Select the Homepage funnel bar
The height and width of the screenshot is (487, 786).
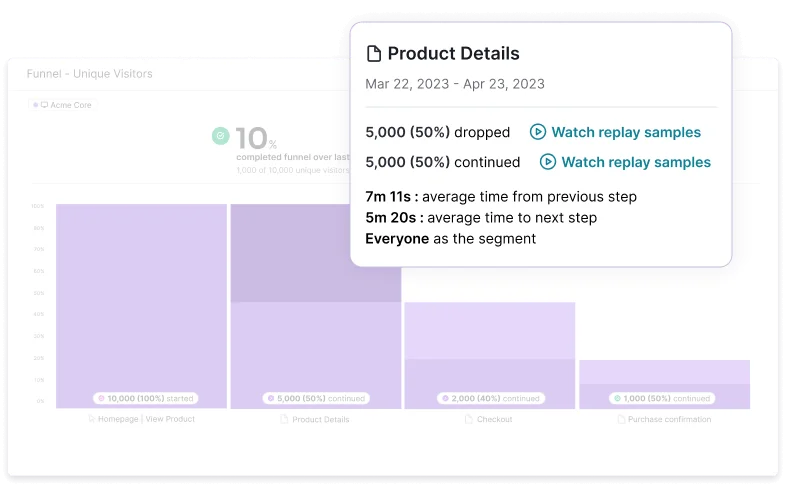141,300
